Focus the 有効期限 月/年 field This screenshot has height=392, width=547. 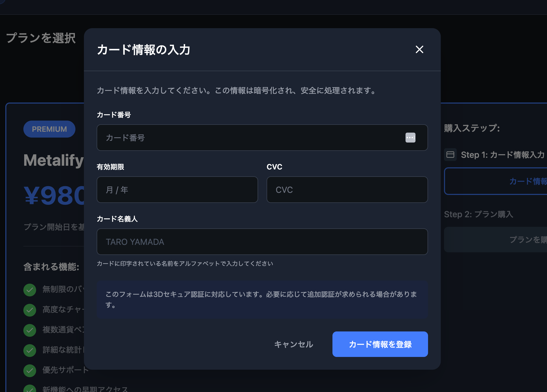coord(177,190)
